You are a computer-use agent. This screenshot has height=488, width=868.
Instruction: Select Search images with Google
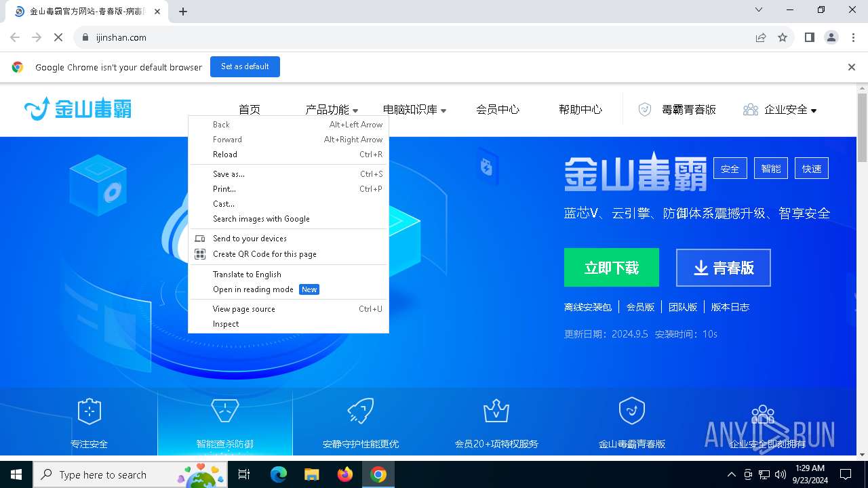tap(288, 219)
